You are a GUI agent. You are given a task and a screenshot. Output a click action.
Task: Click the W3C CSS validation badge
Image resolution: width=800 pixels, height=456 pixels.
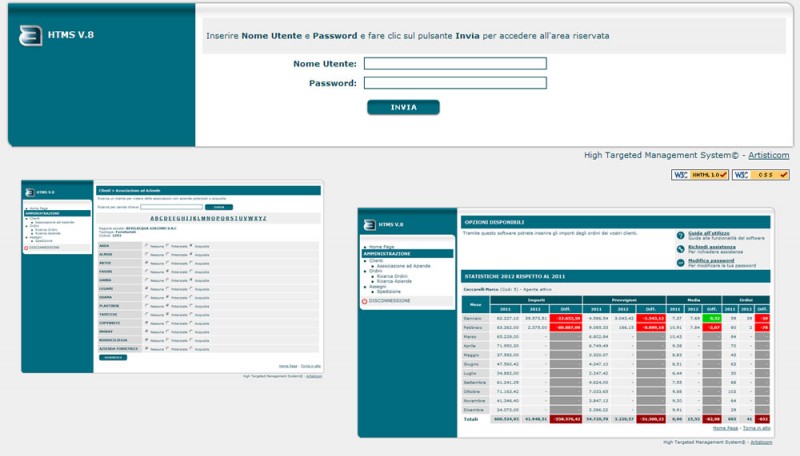pyautogui.click(x=761, y=175)
